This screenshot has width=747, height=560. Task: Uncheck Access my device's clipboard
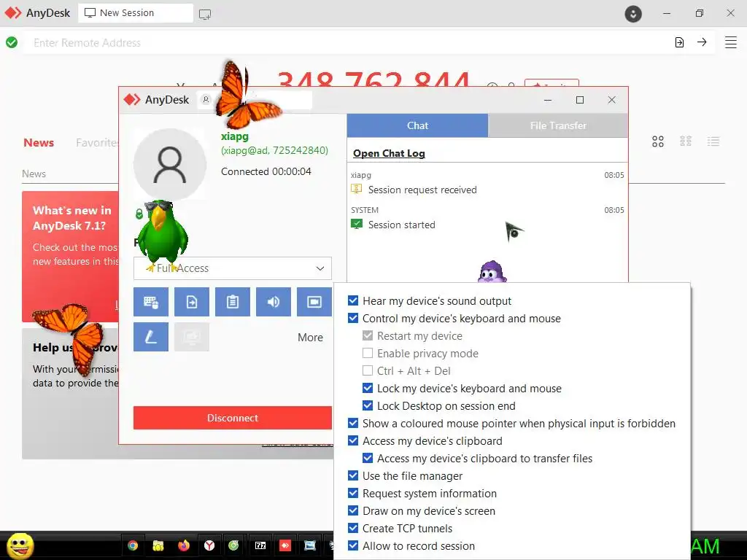pos(353,441)
